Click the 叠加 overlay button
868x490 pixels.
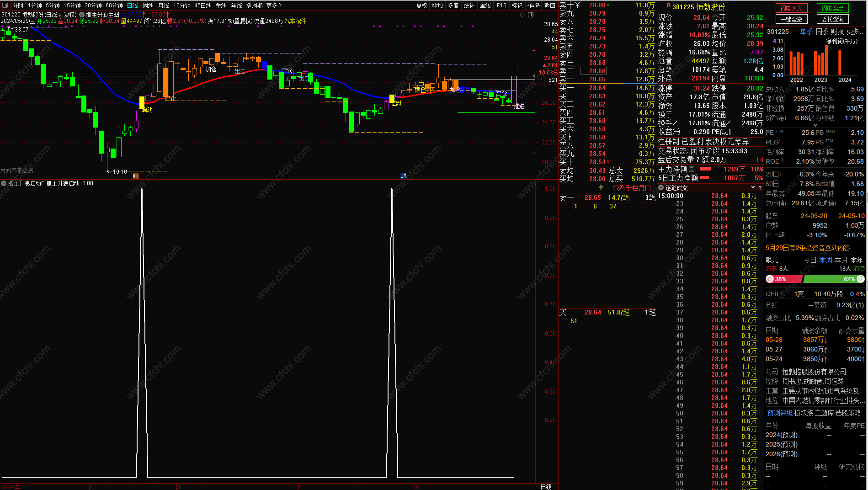point(437,5)
